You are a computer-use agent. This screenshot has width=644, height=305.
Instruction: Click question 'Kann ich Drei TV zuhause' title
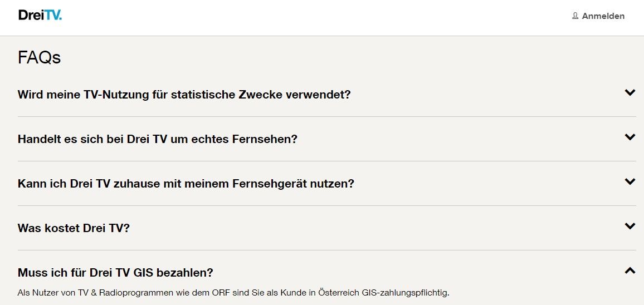[186, 184]
